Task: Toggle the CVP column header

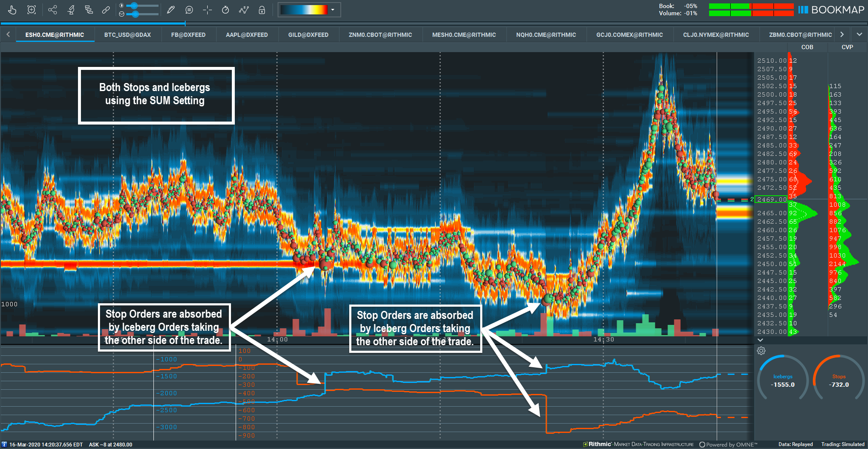Action: click(x=846, y=47)
